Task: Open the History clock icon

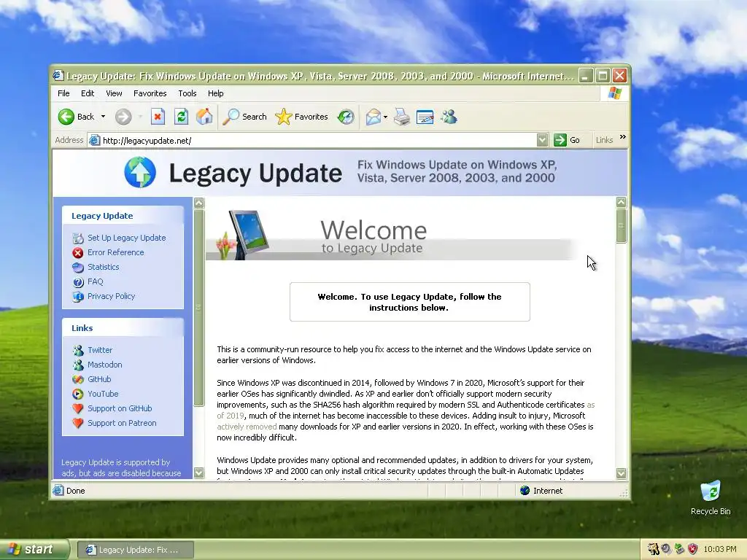Action: (x=346, y=117)
